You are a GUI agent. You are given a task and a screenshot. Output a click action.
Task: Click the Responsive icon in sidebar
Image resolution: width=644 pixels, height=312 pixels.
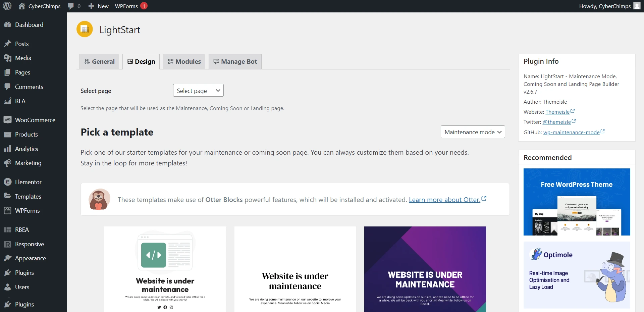[x=7, y=244]
